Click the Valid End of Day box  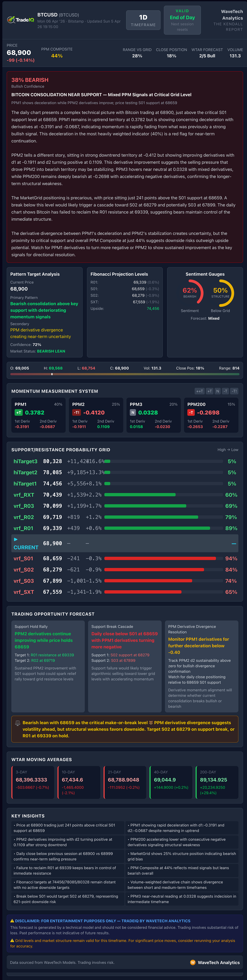point(182,20)
